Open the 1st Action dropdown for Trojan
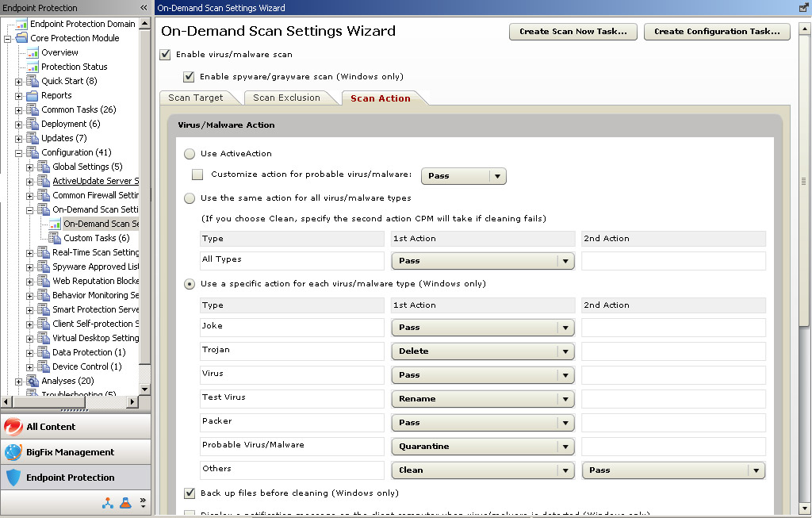The width and height of the screenshot is (812, 518). (x=565, y=351)
